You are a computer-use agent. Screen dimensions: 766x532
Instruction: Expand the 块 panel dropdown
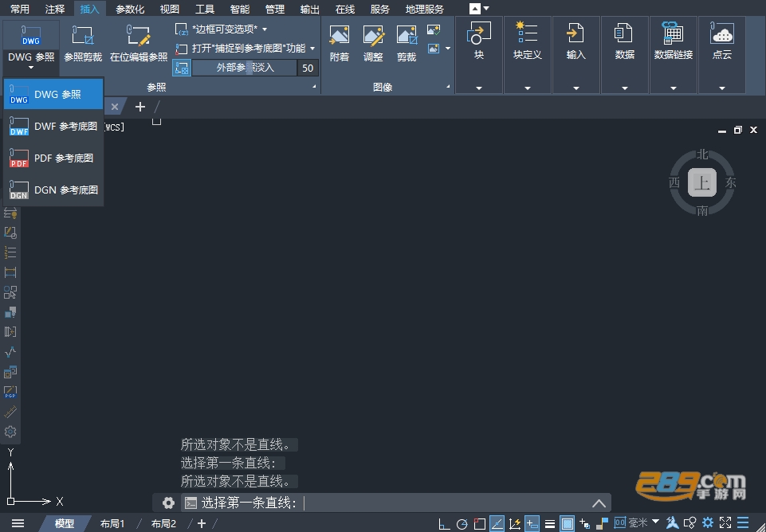pyautogui.click(x=479, y=88)
